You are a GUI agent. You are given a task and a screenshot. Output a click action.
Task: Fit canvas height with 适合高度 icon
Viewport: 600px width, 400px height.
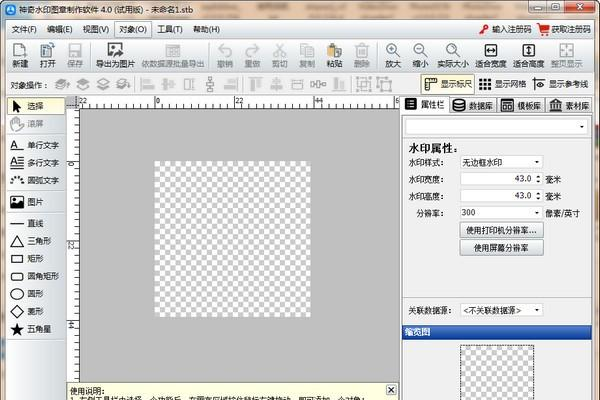pos(528,56)
